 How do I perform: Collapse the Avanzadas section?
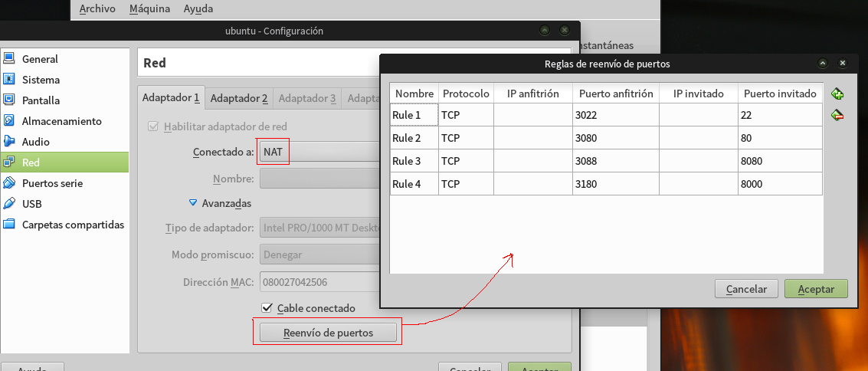pyautogui.click(x=193, y=203)
